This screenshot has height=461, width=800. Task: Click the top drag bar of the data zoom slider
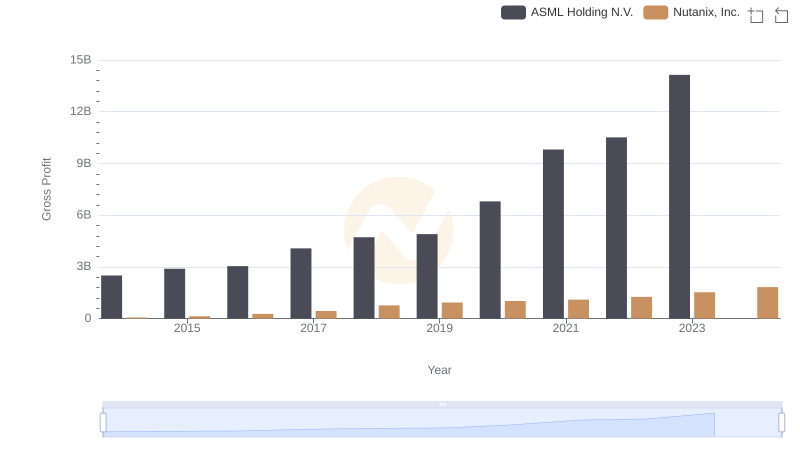tap(442, 404)
